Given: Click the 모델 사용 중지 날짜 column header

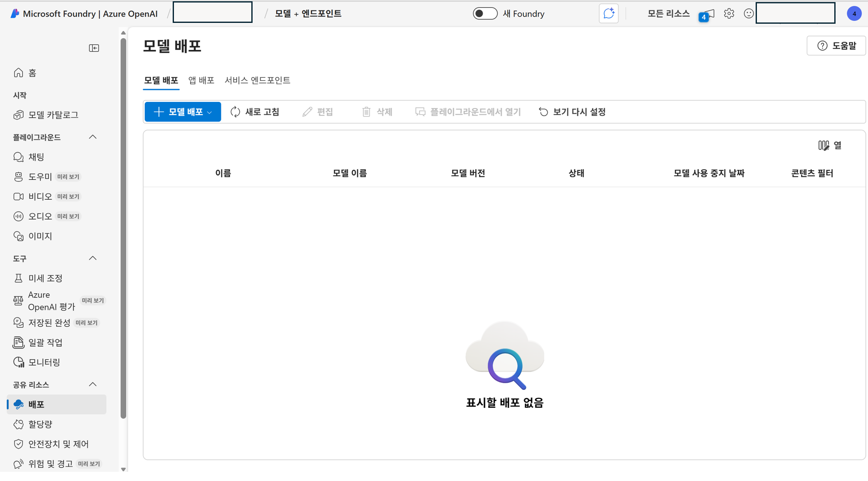Looking at the screenshot, I should tap(709, 173).
